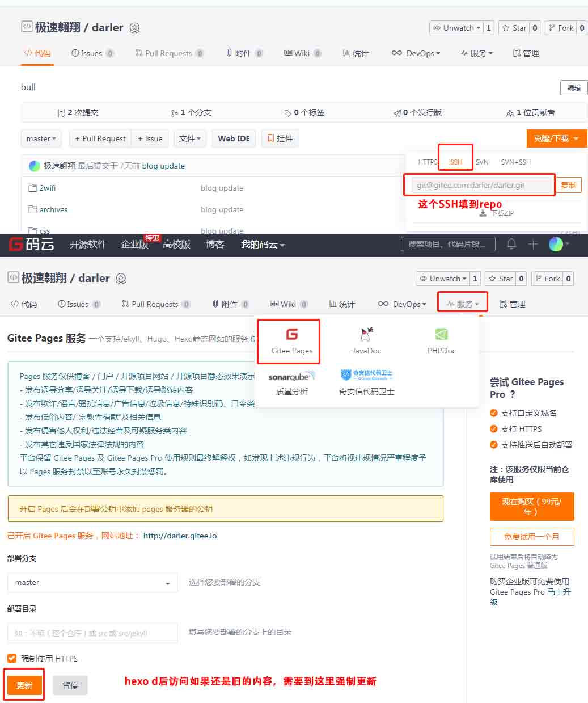Open the 克隆/下载 dropdown
This screenshot has height=703, width=588.
556,138
